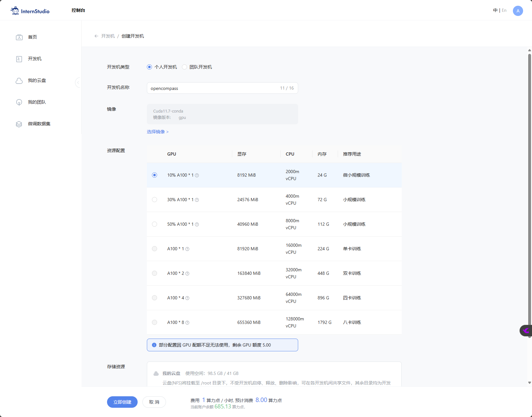Click the info icon in GPU quota notice

click(154, 345)
